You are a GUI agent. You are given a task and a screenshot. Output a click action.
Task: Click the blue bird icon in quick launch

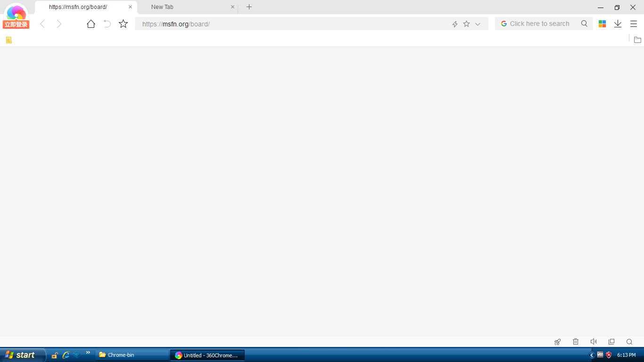77,354
